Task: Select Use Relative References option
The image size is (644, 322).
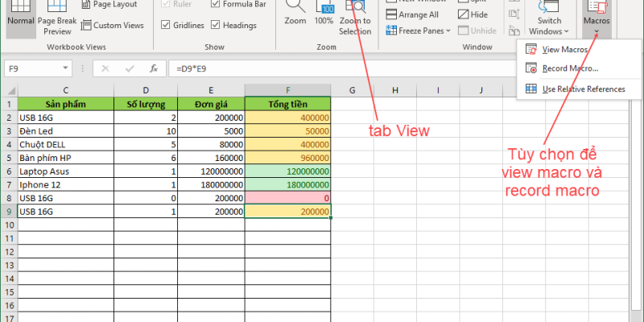Action: coord(583,89)
